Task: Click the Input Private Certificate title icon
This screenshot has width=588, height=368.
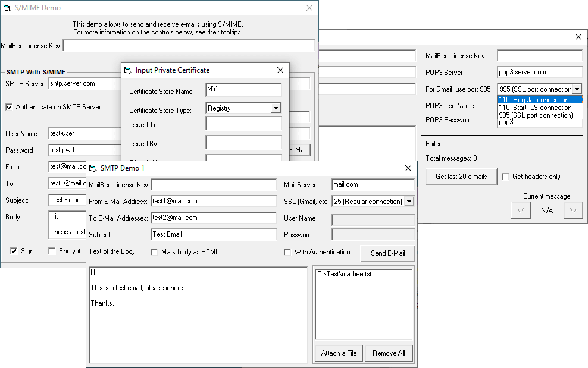Action: point(127,70)
